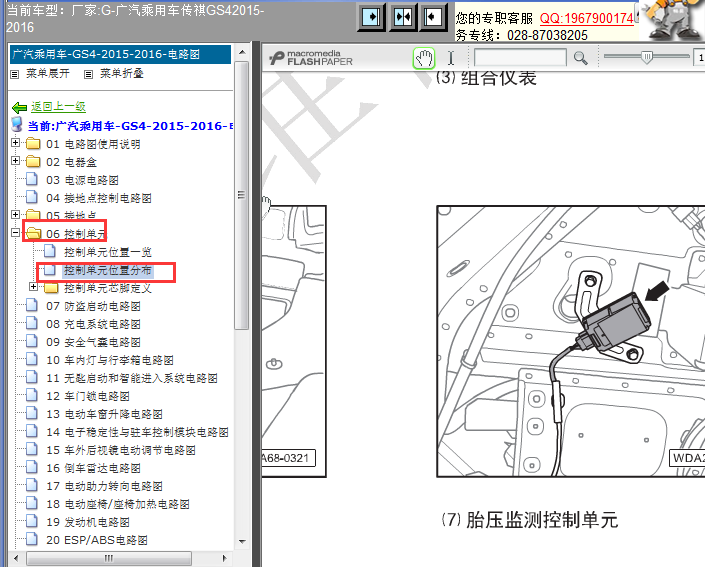Select the 广汽乘用车-GS4-2015-2016-电路图 header
Image resolution: width=705 pixels, height=567 pixels.
pyautogui.click(x=120, y=54)
